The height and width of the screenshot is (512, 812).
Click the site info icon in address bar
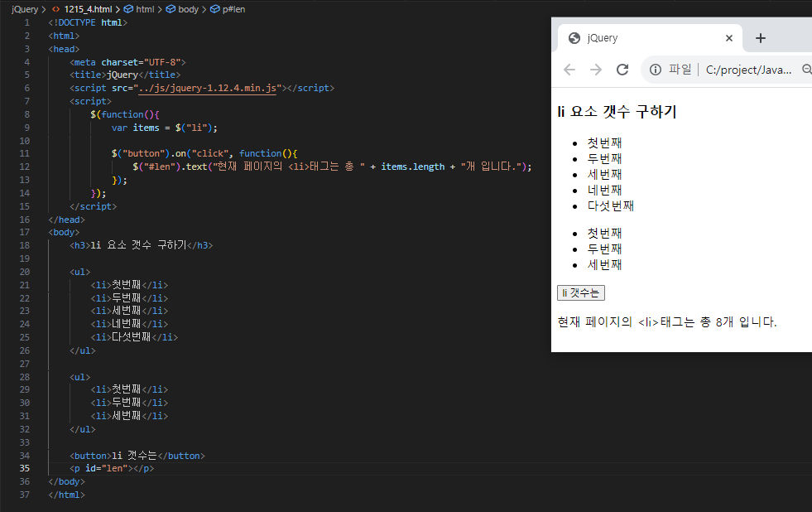(x=656, y=70)
